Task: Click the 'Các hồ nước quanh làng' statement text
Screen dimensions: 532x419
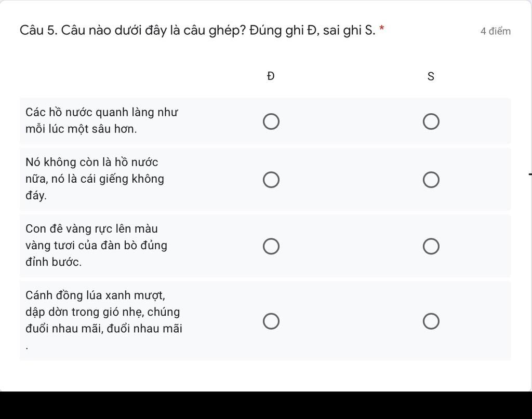Action: point(102,120)
